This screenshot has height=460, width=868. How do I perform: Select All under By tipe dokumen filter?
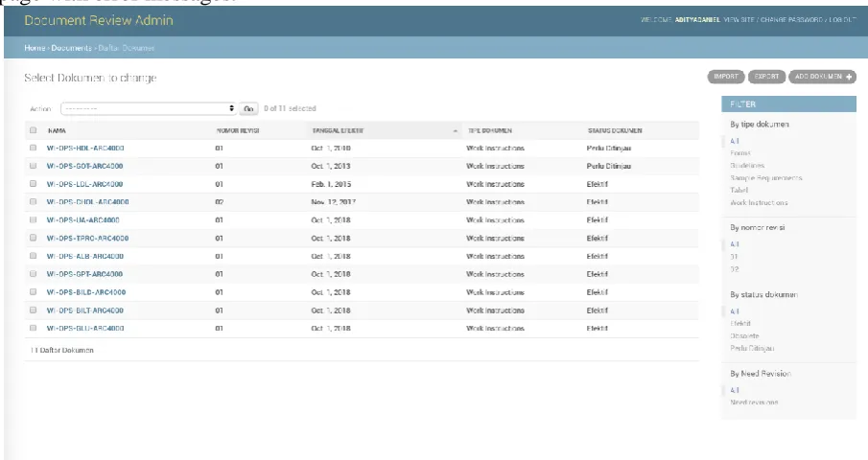coord(735,141)
